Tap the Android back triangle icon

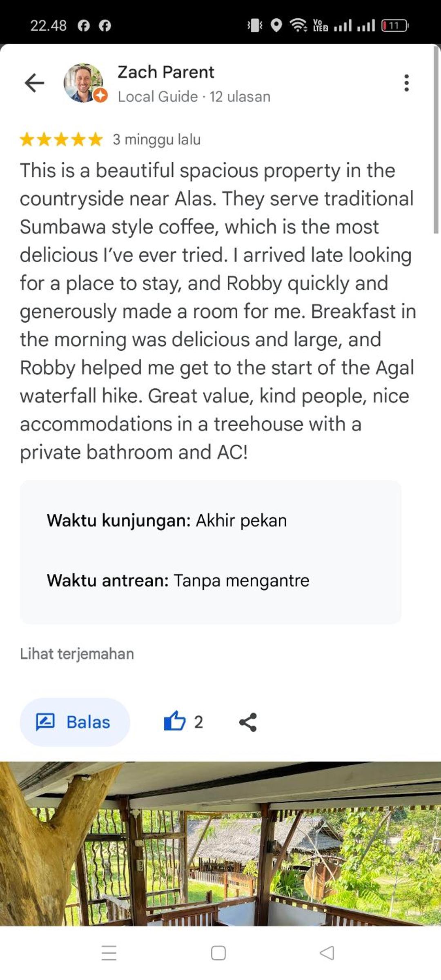point(327,953)
